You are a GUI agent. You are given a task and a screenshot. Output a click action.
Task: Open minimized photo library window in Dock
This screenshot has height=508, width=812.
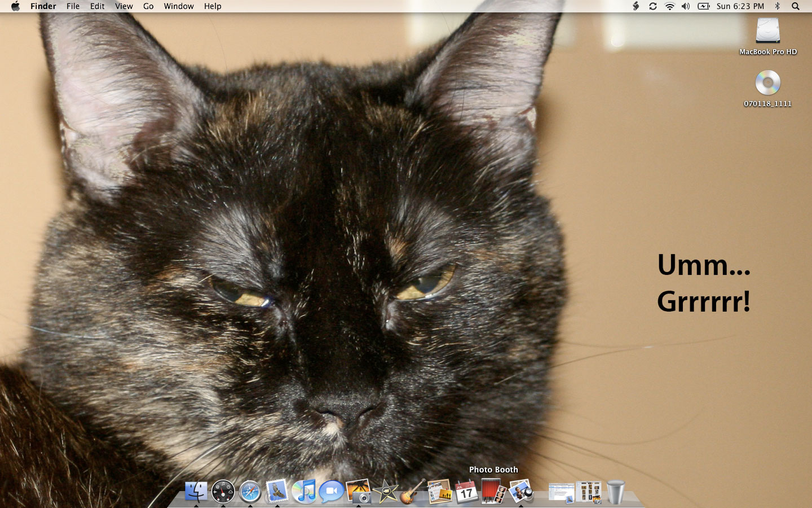(588, 492)
